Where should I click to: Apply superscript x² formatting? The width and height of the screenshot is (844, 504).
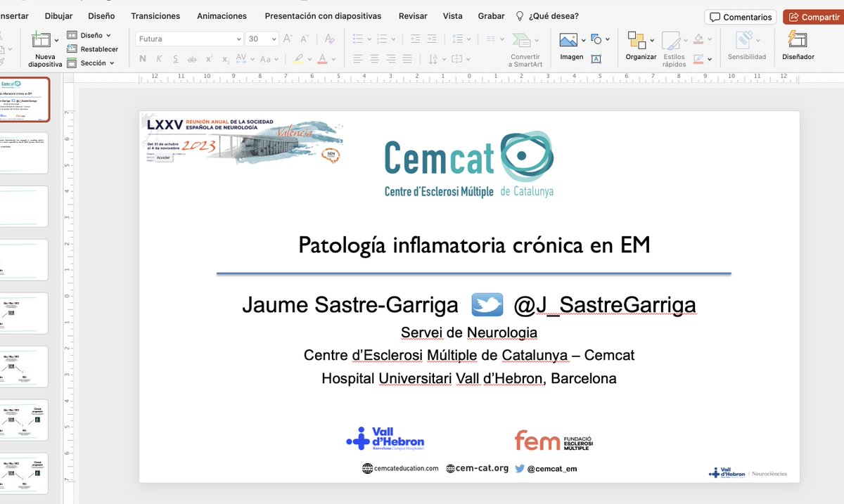point(210,59)
